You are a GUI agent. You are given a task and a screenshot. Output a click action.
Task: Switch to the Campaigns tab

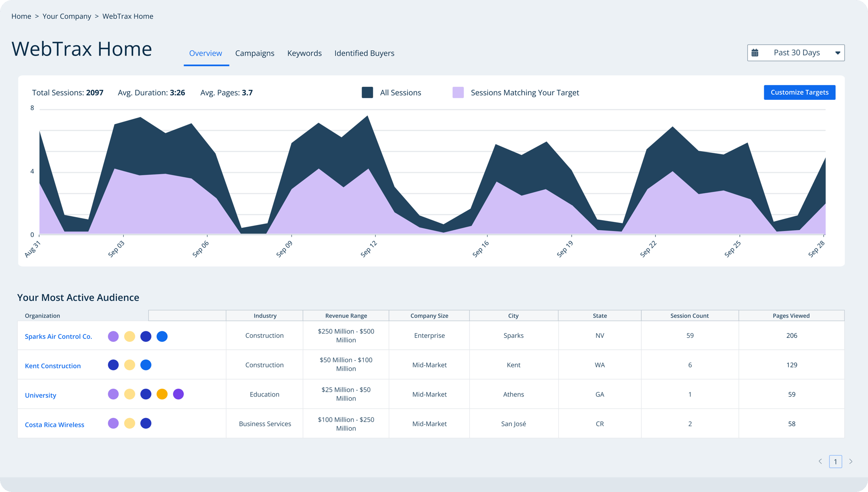(x=255, y=53)
